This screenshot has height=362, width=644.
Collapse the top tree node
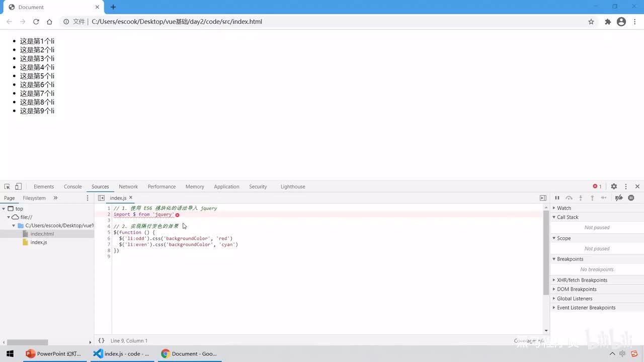(x=4, y=209)
